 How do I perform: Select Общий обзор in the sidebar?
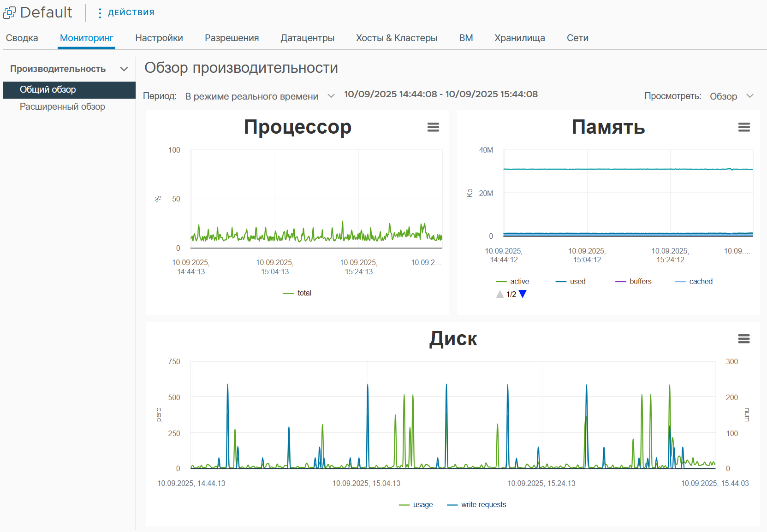tap(69, 90)
